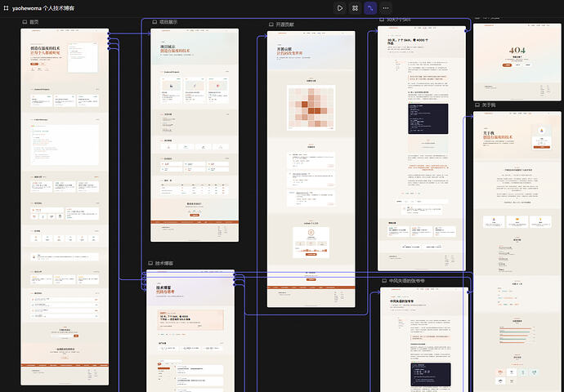
Task: Click the orange button on 404 artboard
Action: click(507, 65)
